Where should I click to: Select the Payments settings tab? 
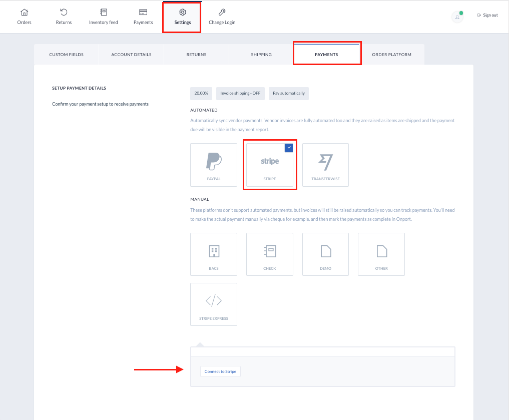coord(326,55)
